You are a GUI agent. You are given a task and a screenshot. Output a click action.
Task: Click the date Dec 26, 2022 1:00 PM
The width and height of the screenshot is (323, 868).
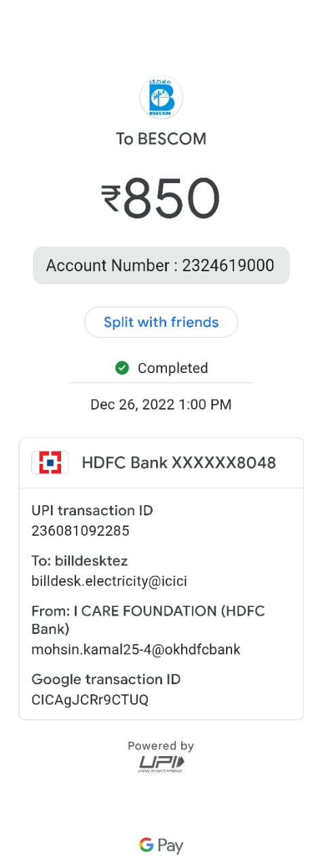(x=161, y=405)
